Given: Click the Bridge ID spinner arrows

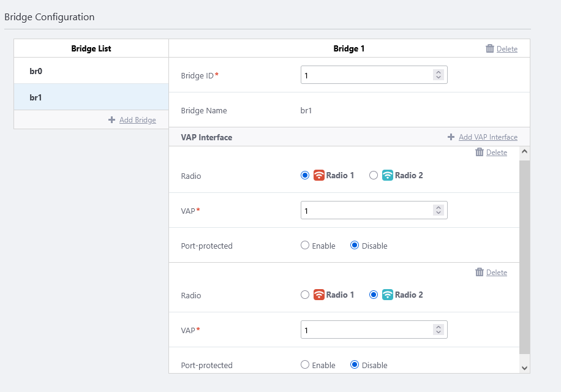Looking at the screenshot, I should [438, 75].
